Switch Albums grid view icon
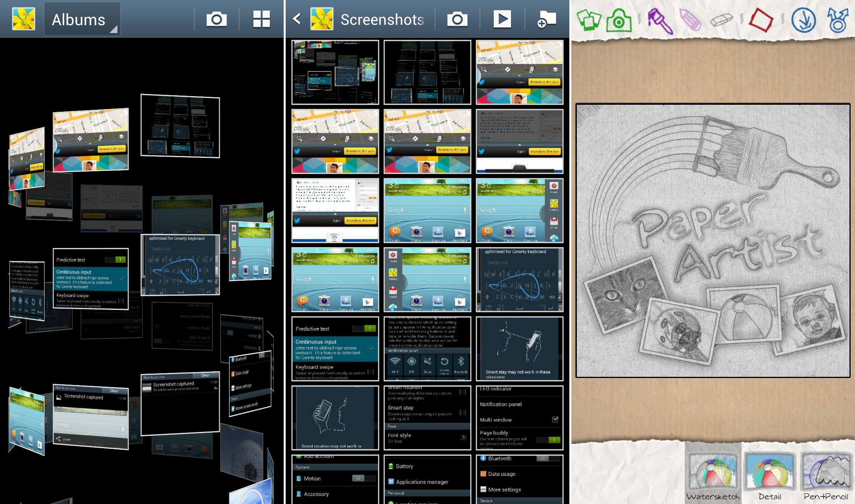The height and width of the screenshot is (504, 855). [261, 19]
